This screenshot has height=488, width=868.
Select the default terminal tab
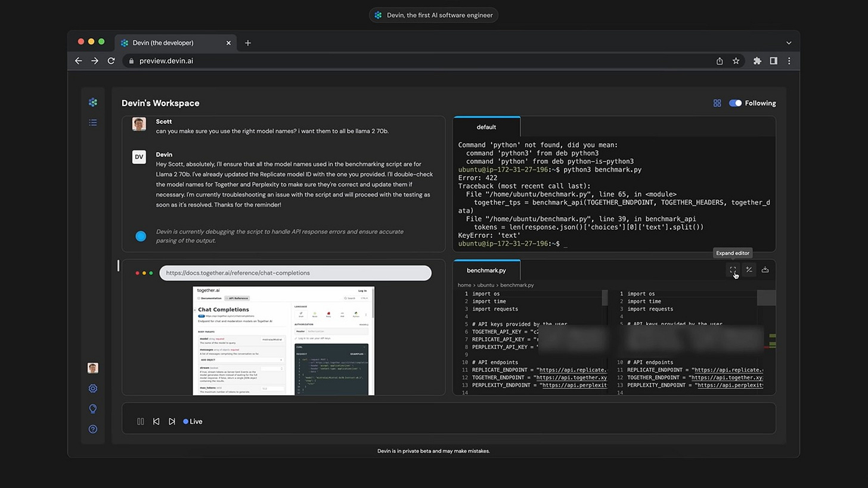pos(486,127)
